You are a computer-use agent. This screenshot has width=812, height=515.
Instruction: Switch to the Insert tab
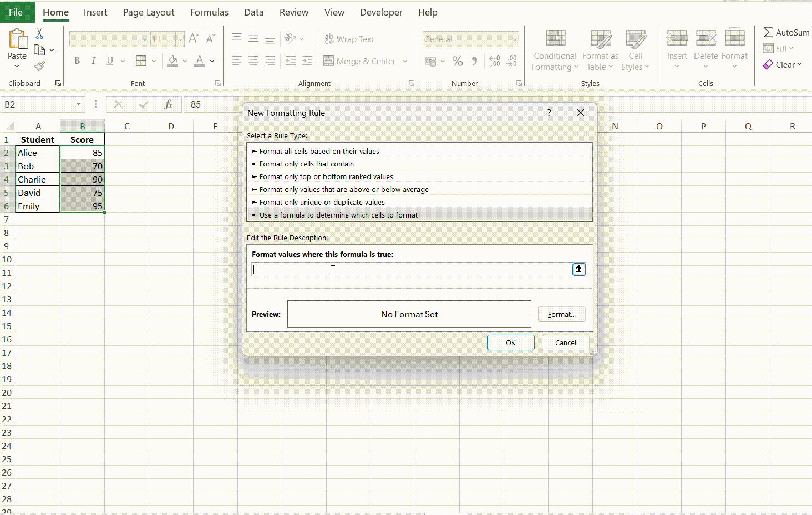(95, 12)
